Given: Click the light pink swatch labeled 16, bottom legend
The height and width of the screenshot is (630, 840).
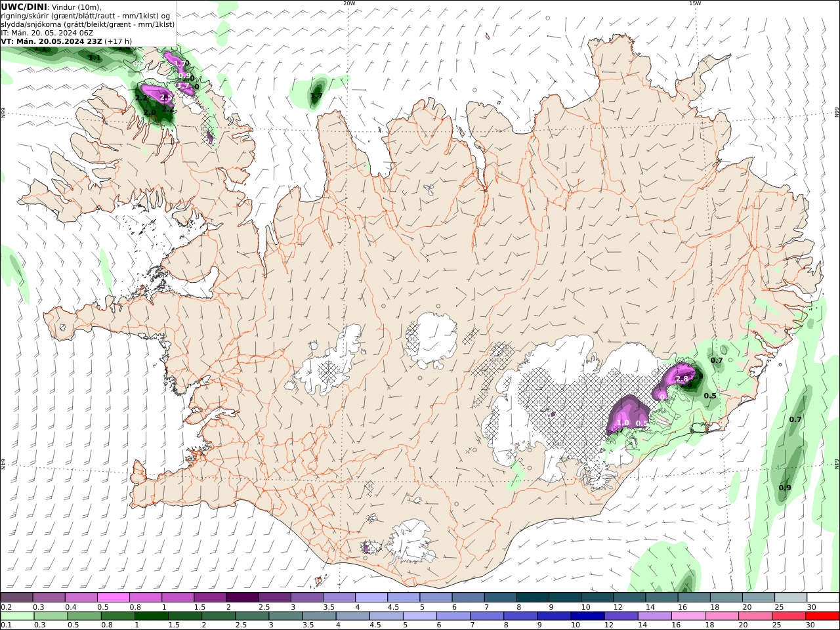Looking at the screenshot, I should 688,616.
